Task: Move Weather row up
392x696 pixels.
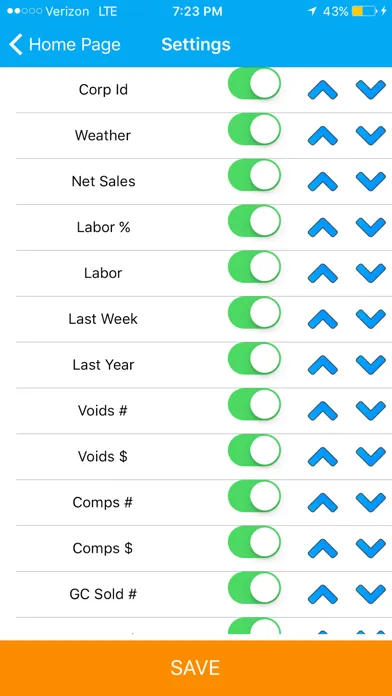Action: click(x=323, y=136)
